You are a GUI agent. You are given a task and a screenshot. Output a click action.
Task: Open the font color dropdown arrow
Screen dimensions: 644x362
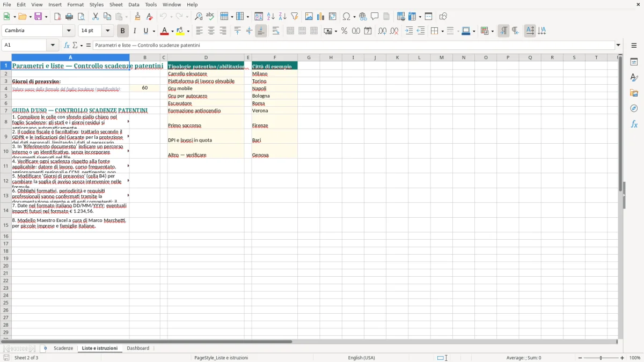click(172, 31)
